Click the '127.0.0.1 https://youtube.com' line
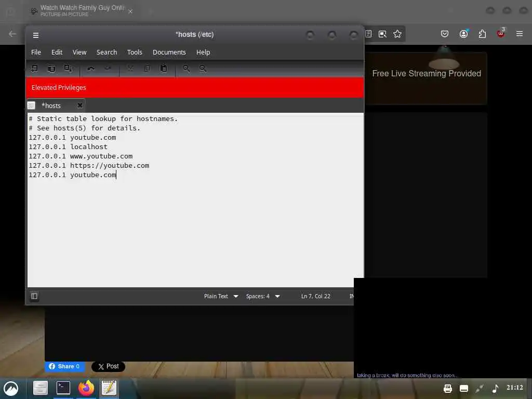This screenshot has width=532, height=399. pos(89,166)
